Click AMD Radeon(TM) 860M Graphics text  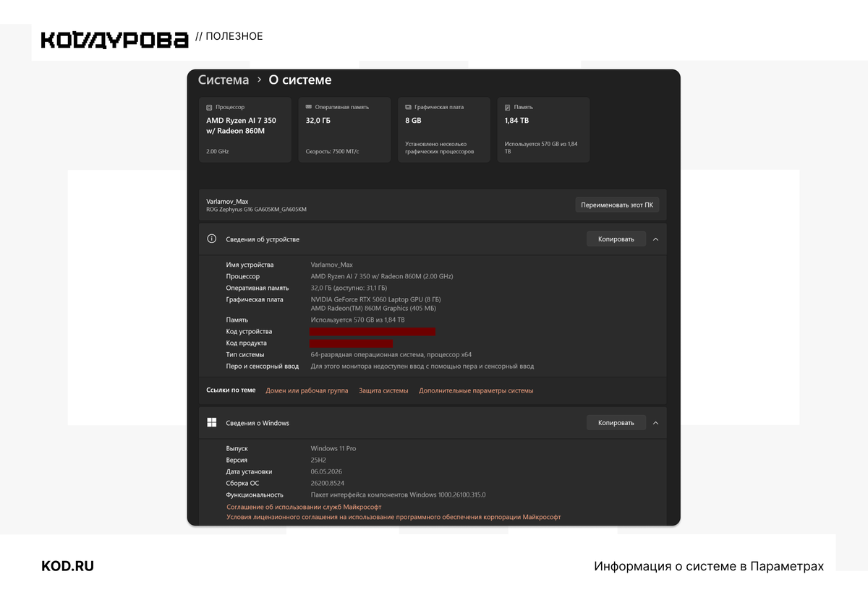tap(373, 308)
